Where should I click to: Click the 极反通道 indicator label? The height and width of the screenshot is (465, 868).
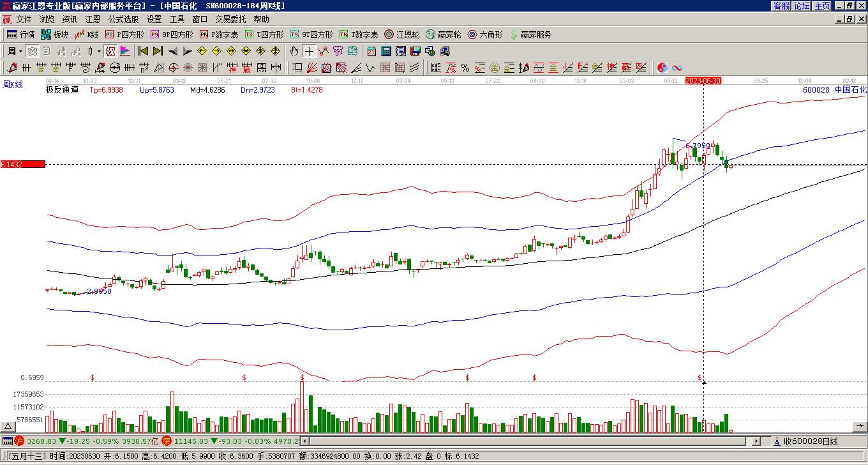[62, 90]
